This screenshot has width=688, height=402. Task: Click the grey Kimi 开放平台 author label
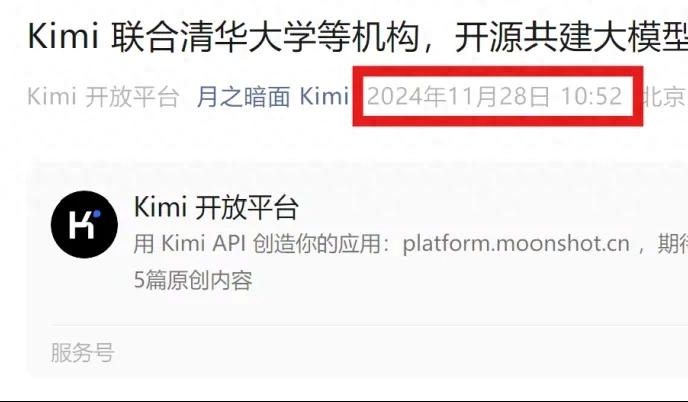104,97
